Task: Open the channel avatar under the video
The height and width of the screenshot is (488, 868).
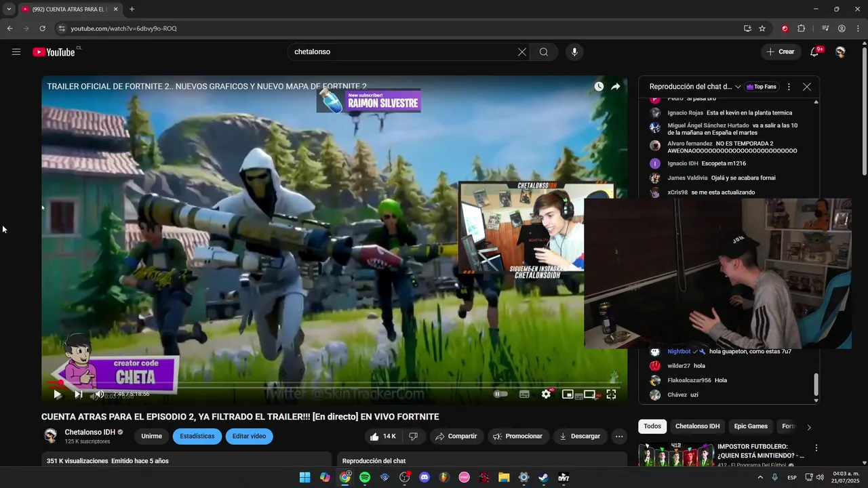Action: pyautogui.click(x=50, y=436)
